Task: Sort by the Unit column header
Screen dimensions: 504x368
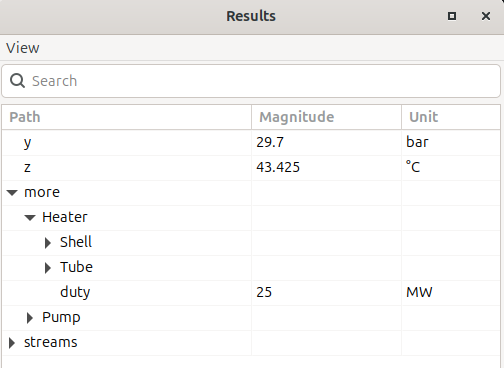Action: 451,117
